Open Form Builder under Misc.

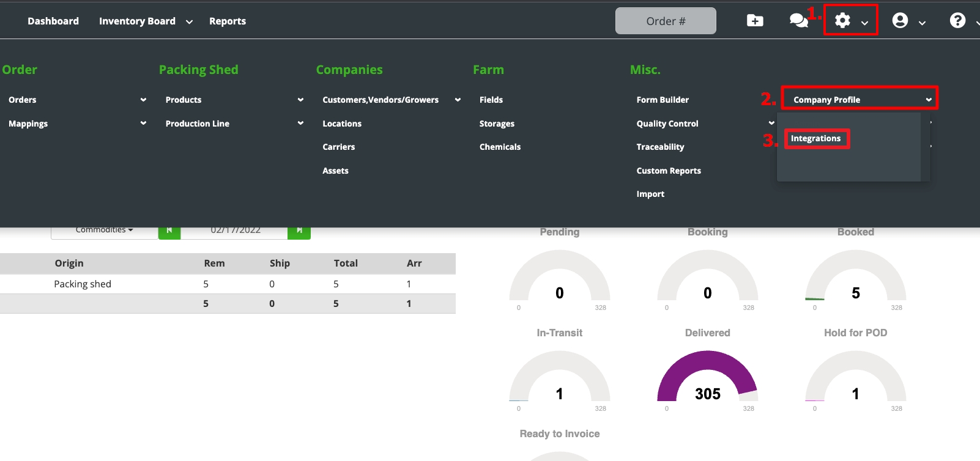[663, 100]
